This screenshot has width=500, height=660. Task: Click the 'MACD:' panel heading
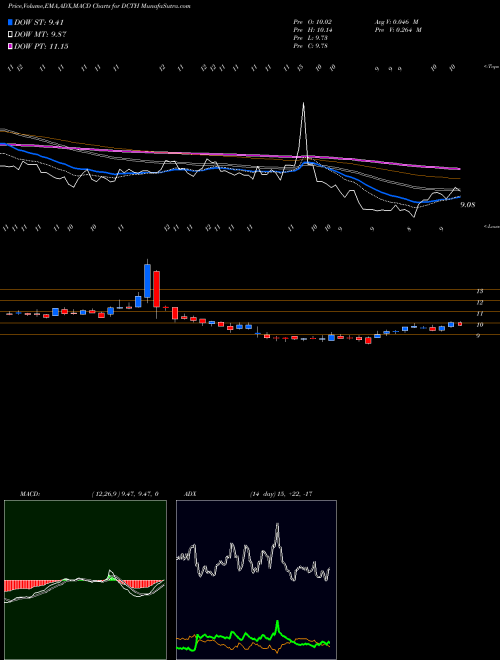point(30,494)
